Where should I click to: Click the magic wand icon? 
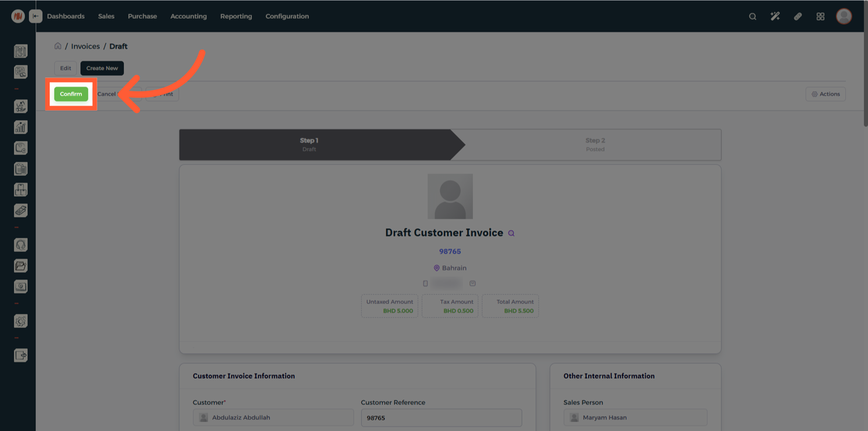click(x=775, y=16)
